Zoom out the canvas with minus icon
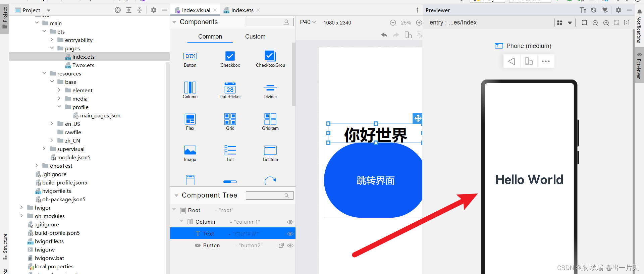 coord(393,22)
